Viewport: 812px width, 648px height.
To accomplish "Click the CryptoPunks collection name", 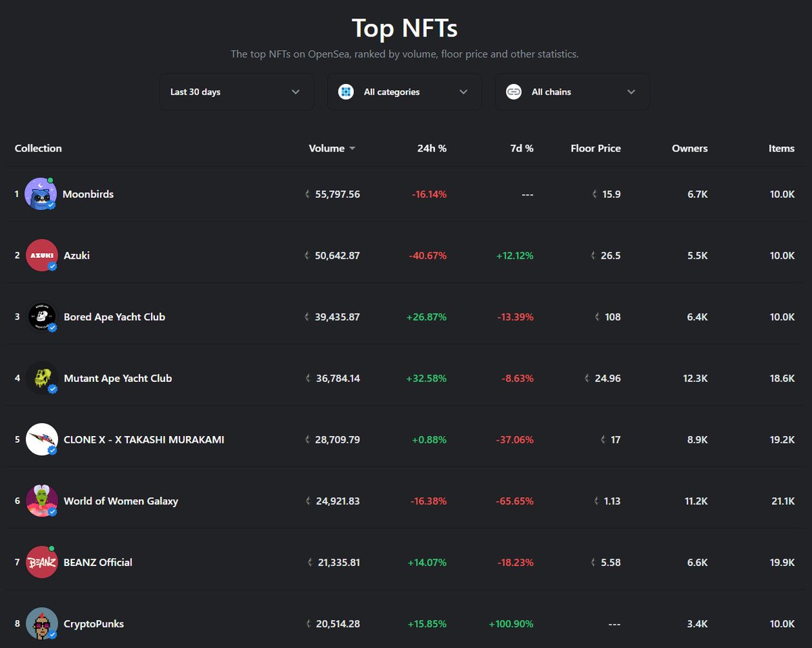I will [x=93, y=624].
